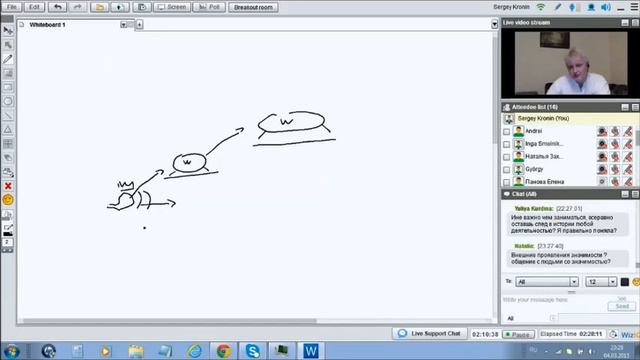Select the arrow pointer tool
This screenshot has height=360, width=640.
[8, 31]
